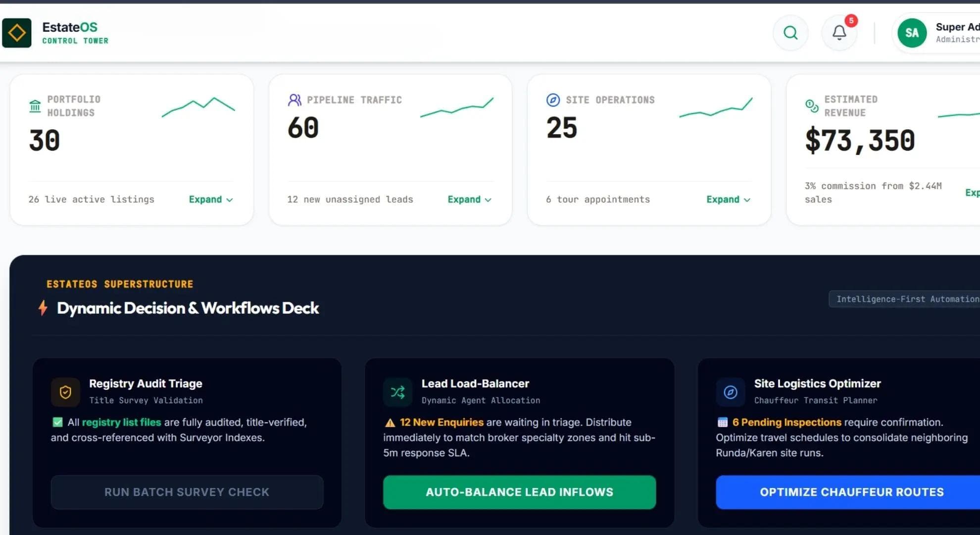The width and height of the screenshot is (980, 535).
Task: Click the 'ESTIMATED REVENUE' card label
Action: [x=851, y=106]
